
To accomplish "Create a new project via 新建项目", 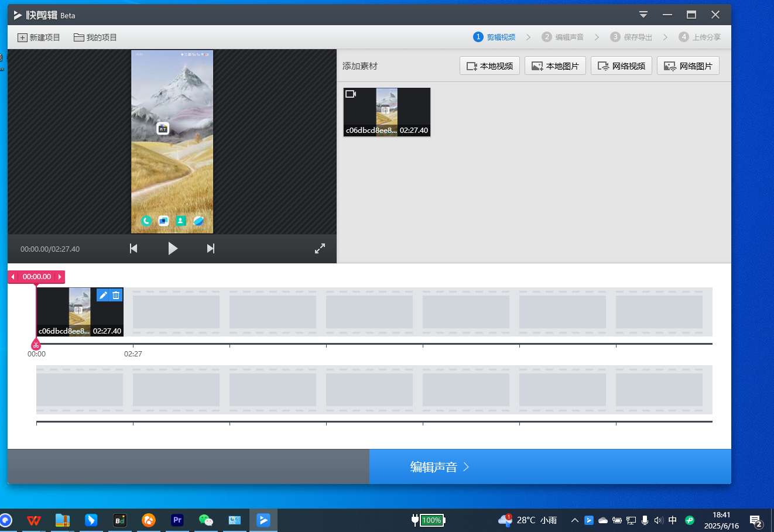I will point(39,37).
